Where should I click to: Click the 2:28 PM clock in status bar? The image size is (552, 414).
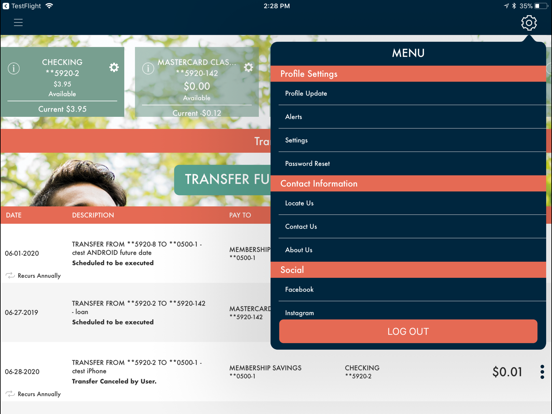(x=277, y=6)
